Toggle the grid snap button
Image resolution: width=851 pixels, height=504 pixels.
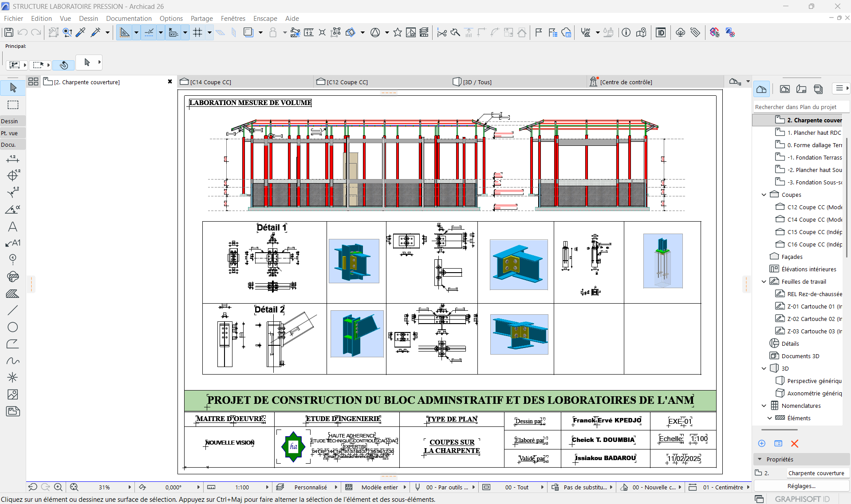pyautogui.click(x=197, y=32)
